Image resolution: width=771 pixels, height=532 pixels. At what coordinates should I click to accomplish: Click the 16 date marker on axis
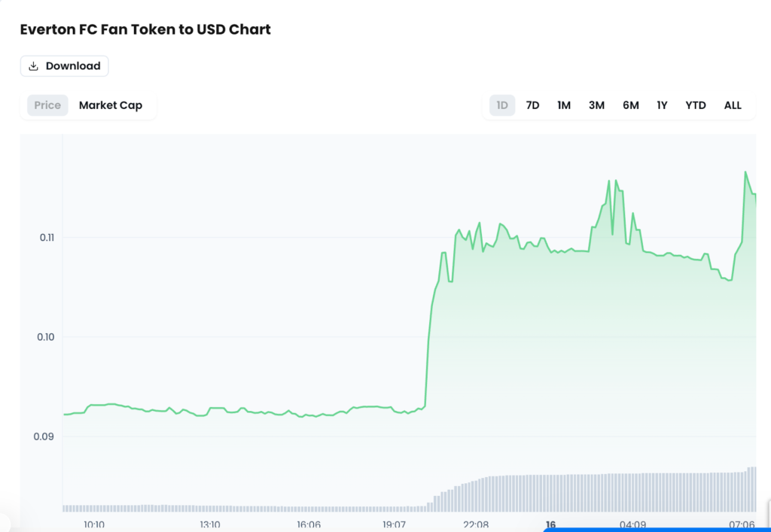coord(550,524)
